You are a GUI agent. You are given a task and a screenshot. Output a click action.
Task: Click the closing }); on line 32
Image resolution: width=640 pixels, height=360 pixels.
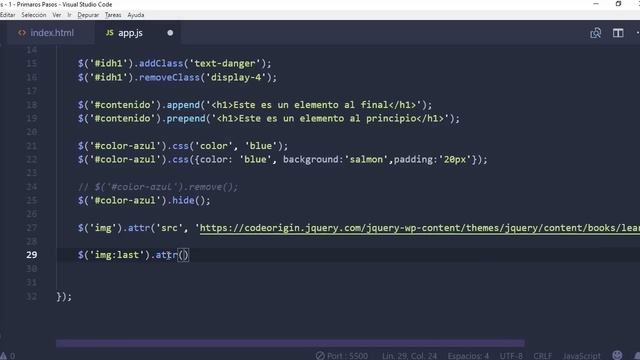64,296
